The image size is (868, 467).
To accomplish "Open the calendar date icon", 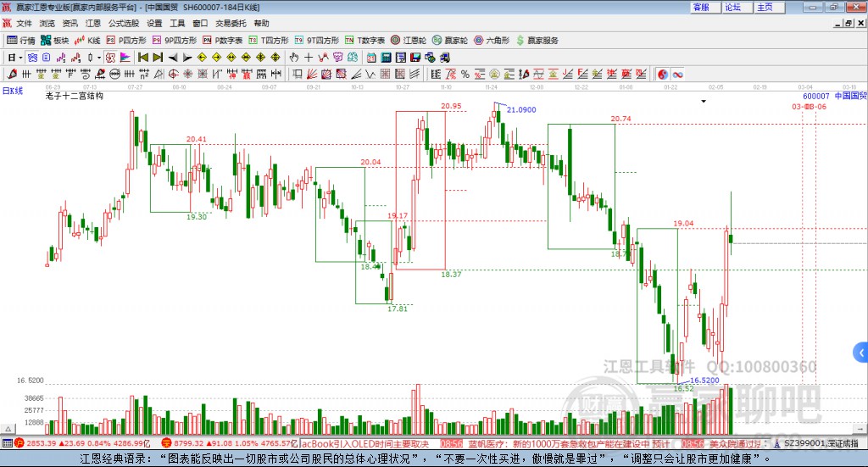I will coord(371,58).
